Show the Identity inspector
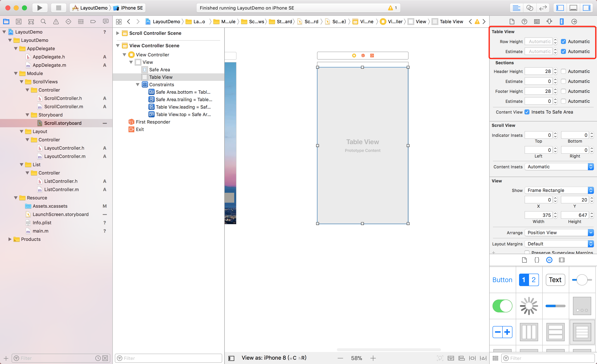 (537, 22)
